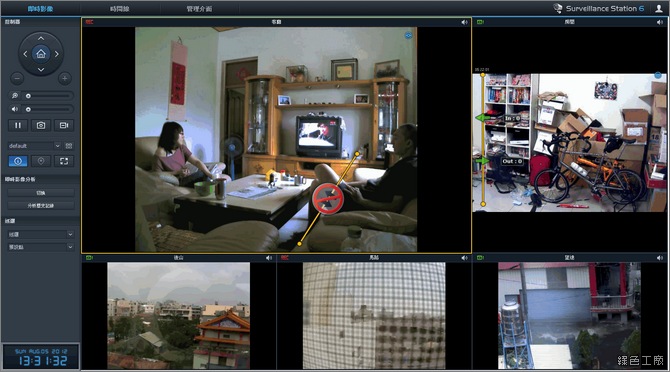Start manual recording with video icon
The image size is (670, 372).
(64, 125)
